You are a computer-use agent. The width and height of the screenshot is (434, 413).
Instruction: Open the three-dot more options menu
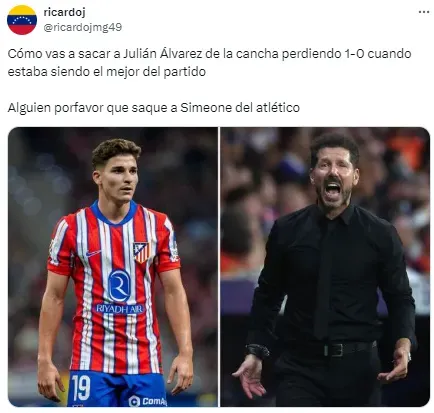click(423, 12)
